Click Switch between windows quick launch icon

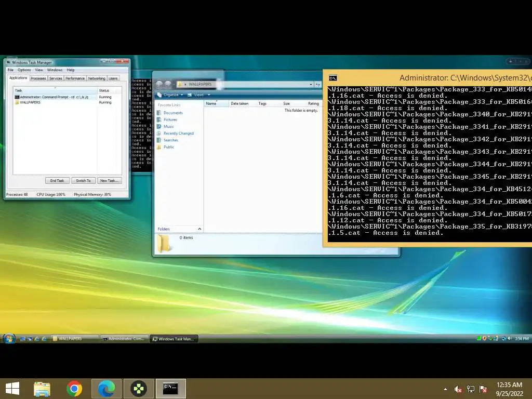30,339
